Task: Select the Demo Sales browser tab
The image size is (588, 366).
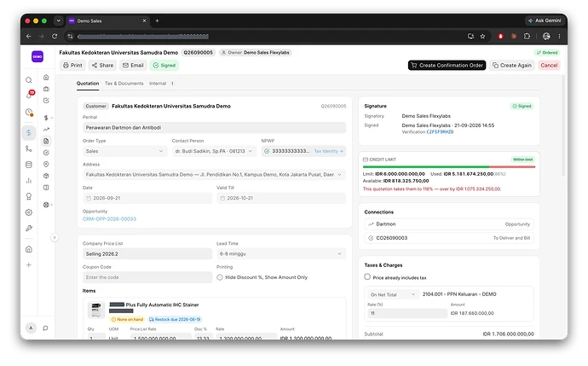Action: pos(107,21)
